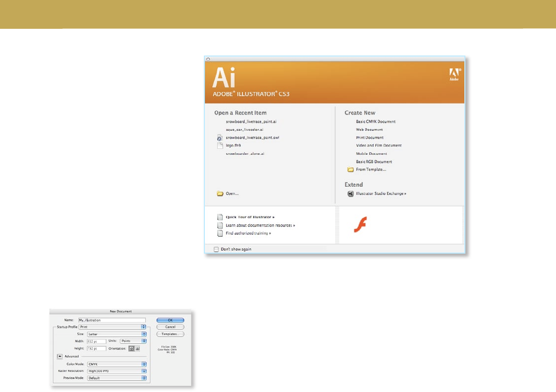
Task: Collapse the Advanced section arrow
Action: click(60, 357)
